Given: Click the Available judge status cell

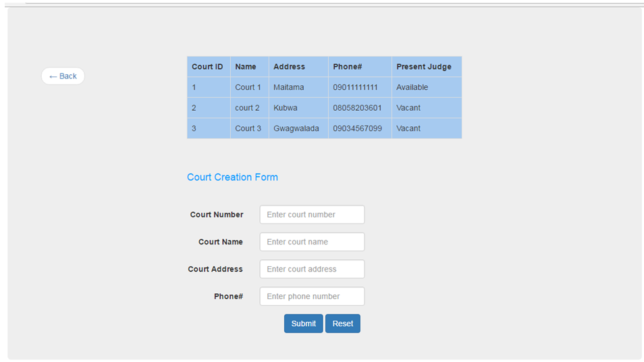Looking at the screenshot, I should tap(412, 87).
